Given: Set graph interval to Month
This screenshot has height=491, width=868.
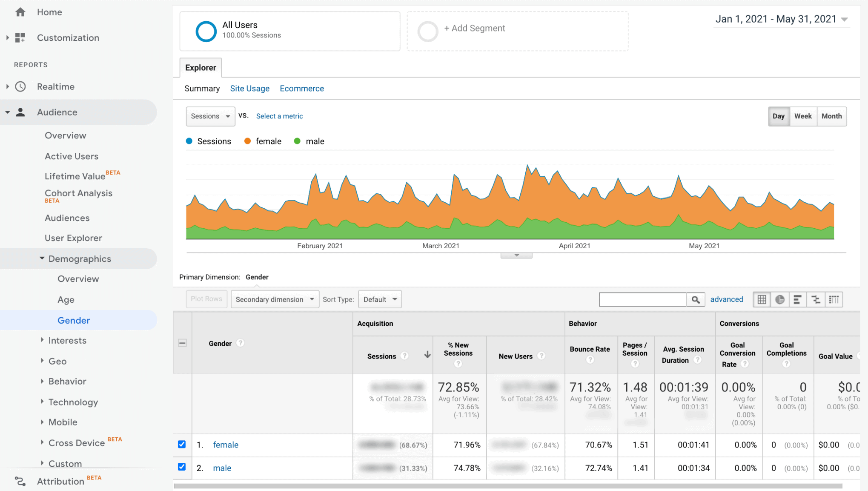Looking at the screenshot, I should click(832, 116).
